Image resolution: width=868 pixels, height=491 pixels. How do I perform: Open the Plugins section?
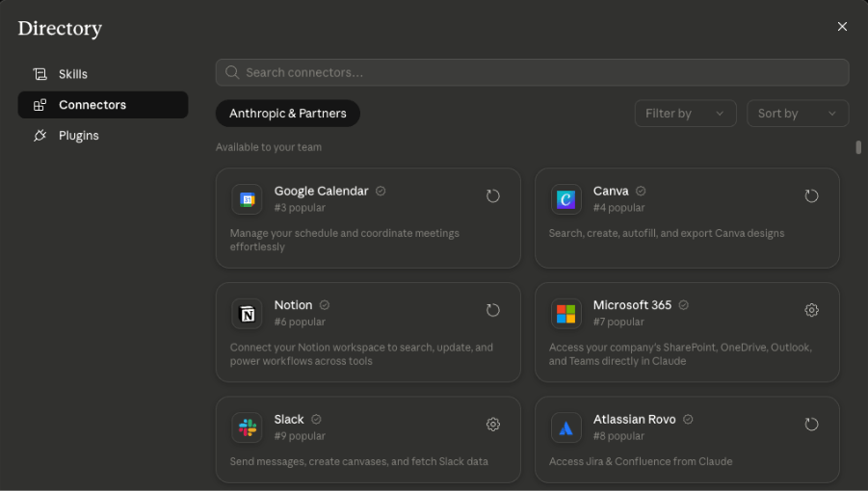(103, 136)
